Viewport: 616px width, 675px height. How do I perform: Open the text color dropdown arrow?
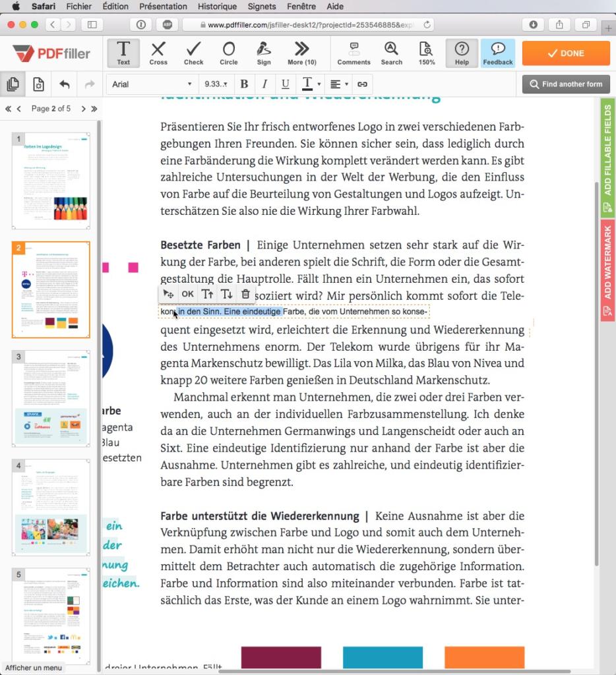(319, 84)
